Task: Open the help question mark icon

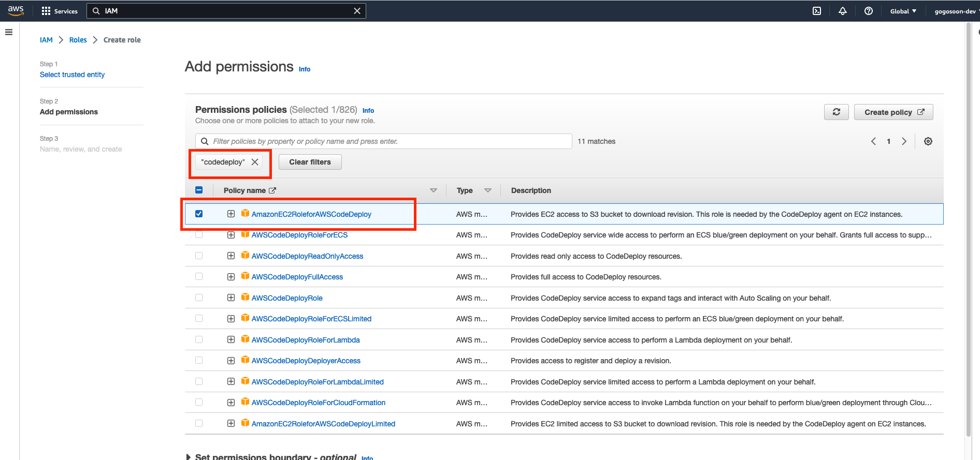Action: point(869,11)
